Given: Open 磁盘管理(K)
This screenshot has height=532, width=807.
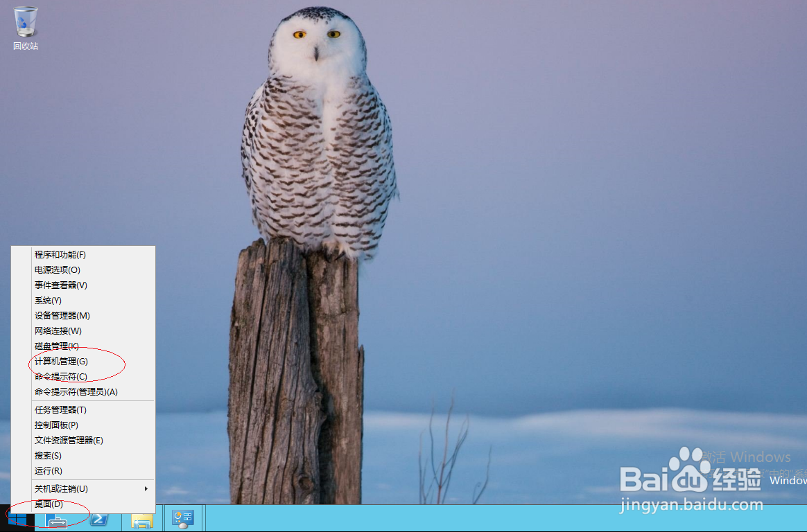Looking at the screenshot, I should tap(83, 346).
